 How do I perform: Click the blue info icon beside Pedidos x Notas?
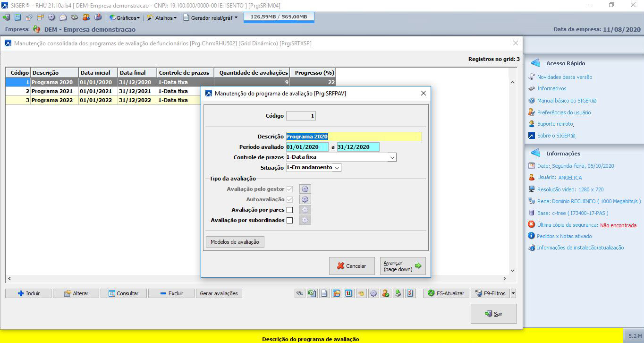point(532,236)
